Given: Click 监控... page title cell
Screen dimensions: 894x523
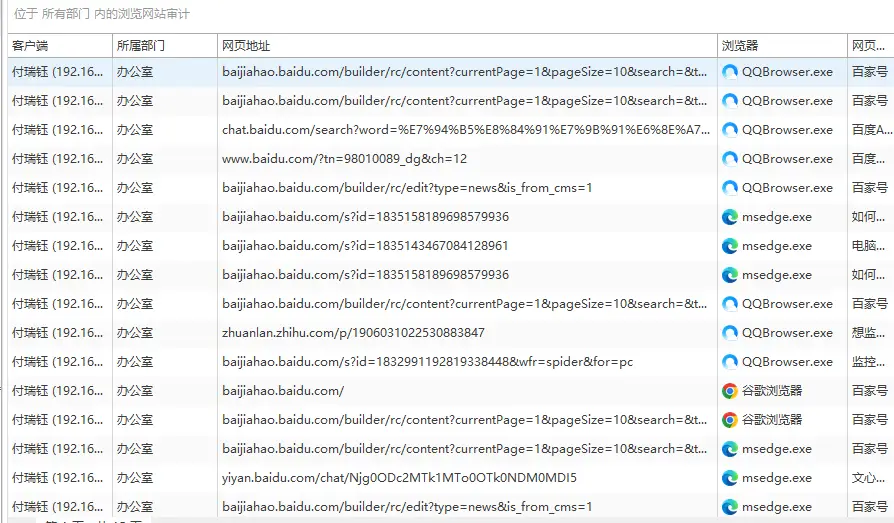Looking at the screenshot, I should (x=868, y=362).
